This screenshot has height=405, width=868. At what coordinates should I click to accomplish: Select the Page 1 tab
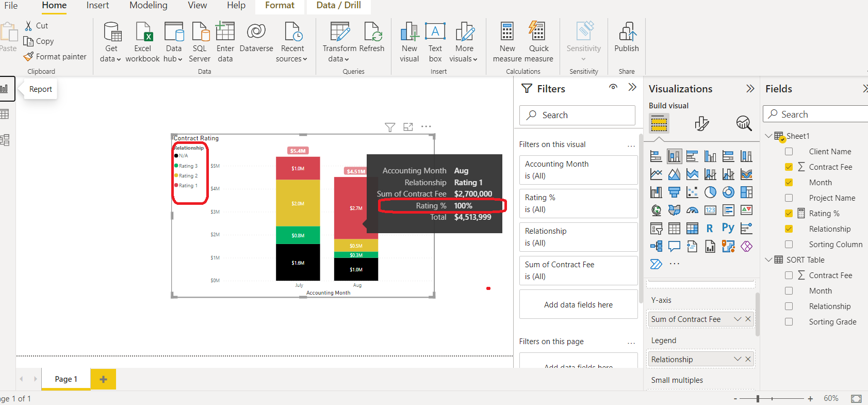[66, 379]
